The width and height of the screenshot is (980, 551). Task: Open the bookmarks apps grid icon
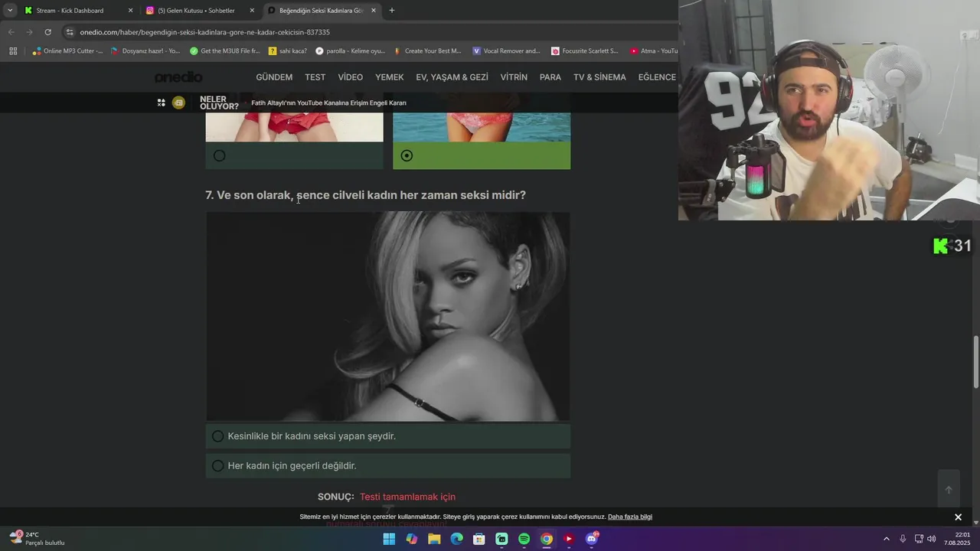13,51
